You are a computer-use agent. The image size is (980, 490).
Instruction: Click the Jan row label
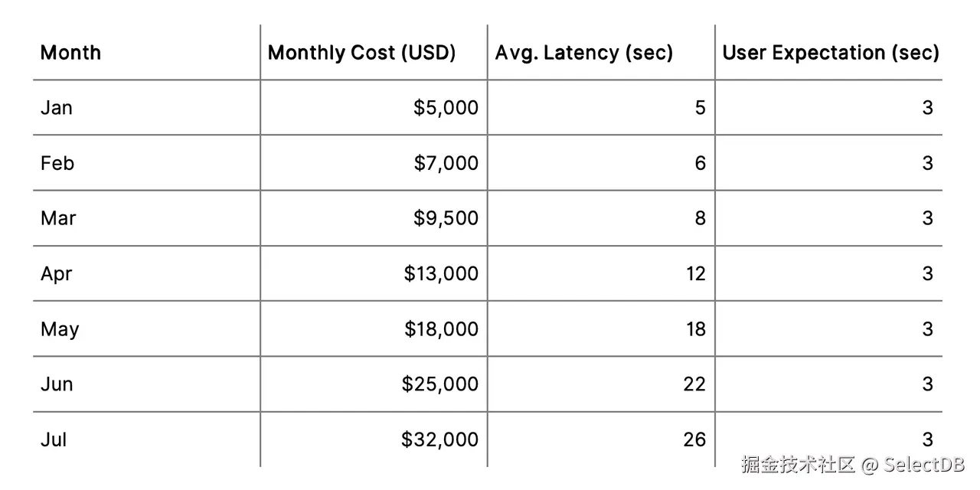(57, 108)
